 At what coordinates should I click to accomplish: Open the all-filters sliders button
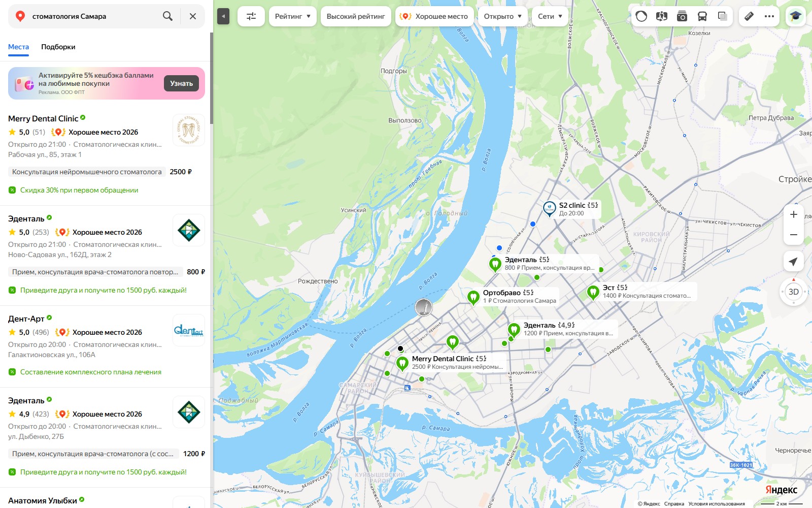click(251, 16)
